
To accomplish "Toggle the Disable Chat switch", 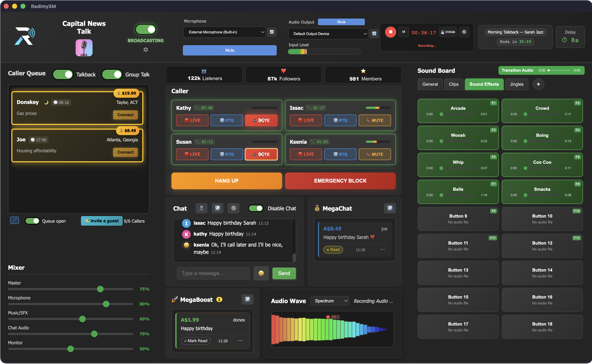I will click(x=256, y=208).
